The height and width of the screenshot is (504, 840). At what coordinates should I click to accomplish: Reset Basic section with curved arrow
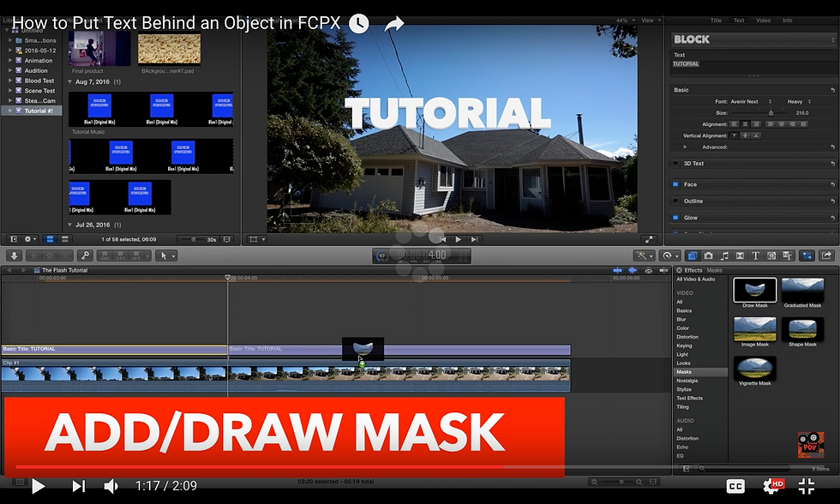pos(832,90)
